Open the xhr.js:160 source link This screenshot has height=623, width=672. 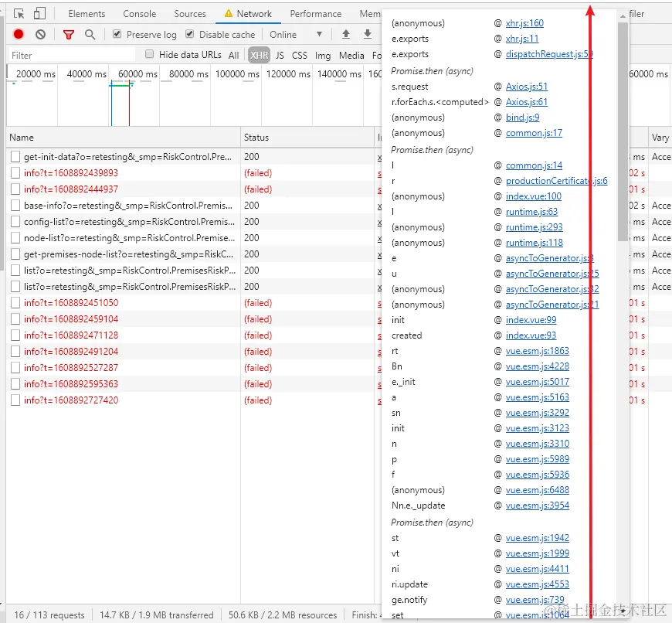(x=524, y=23)
